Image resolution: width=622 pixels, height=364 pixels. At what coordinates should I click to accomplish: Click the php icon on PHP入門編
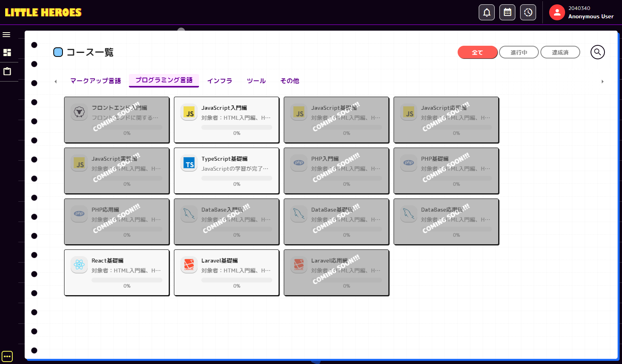299,164
